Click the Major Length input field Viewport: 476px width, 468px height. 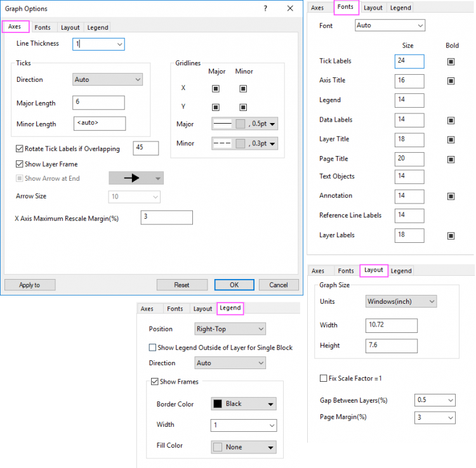[98, 103]
